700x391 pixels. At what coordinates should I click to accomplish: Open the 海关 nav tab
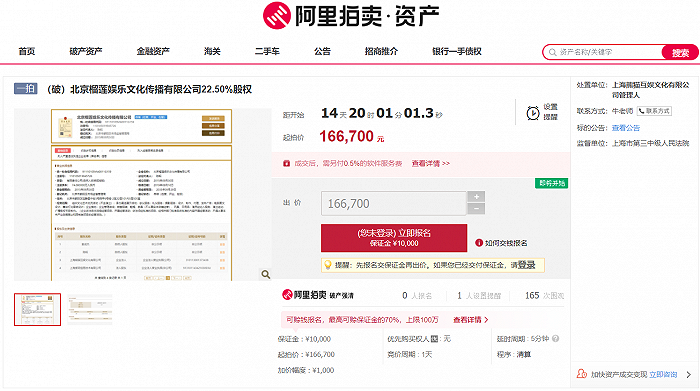point(212,51)
